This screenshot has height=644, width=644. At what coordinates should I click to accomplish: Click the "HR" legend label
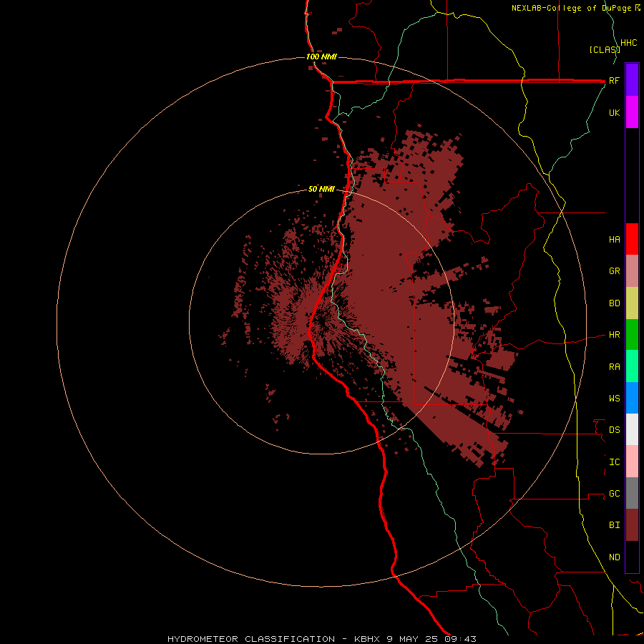(615, 335)
